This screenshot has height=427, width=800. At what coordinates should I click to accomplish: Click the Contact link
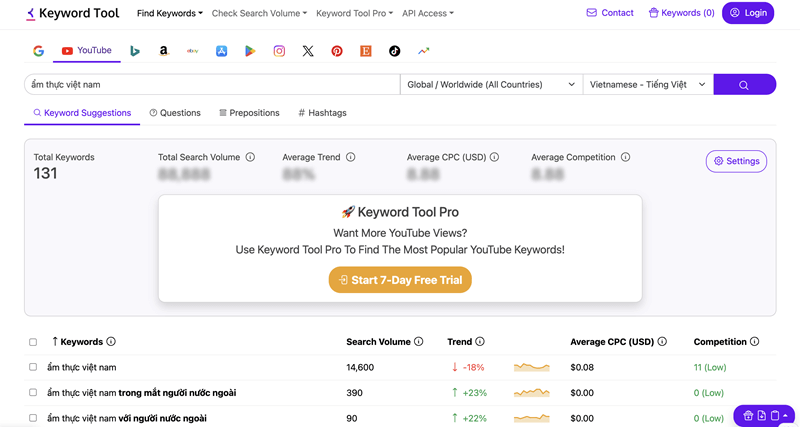coord(610,13)
